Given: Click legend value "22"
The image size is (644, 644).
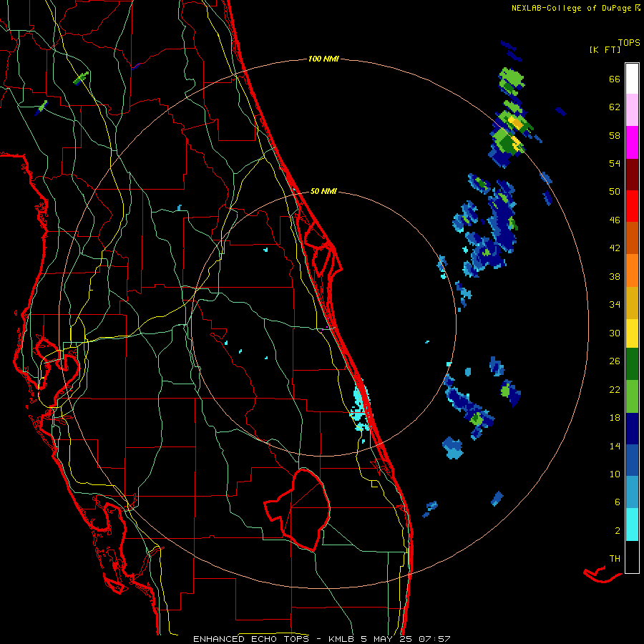Looking at the screenshot, I should tap(615, 389).
